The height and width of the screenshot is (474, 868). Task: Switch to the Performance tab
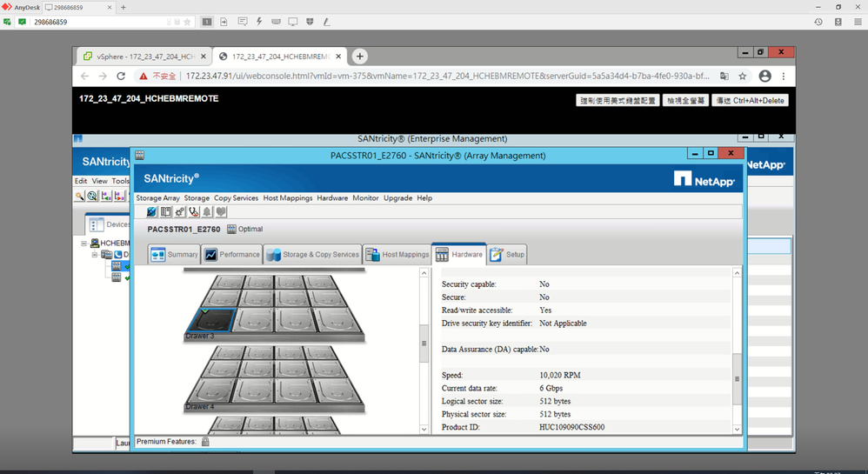pos(231,255)
